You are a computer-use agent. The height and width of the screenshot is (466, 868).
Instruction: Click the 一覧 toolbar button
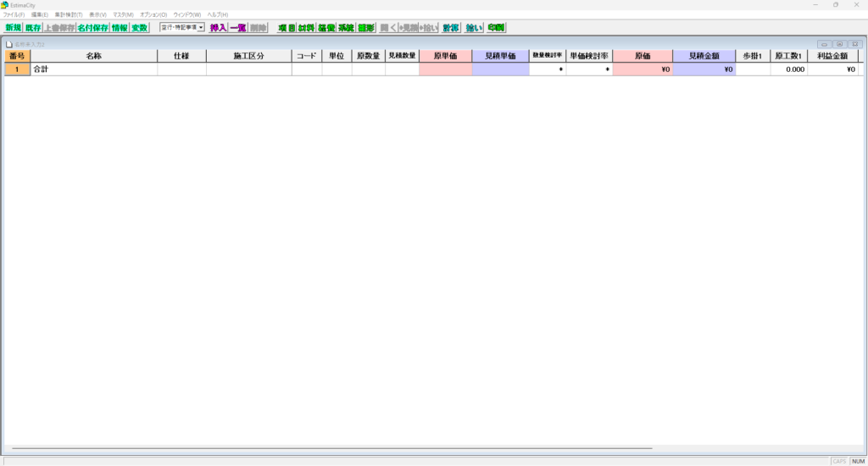(x=238, y=28)
